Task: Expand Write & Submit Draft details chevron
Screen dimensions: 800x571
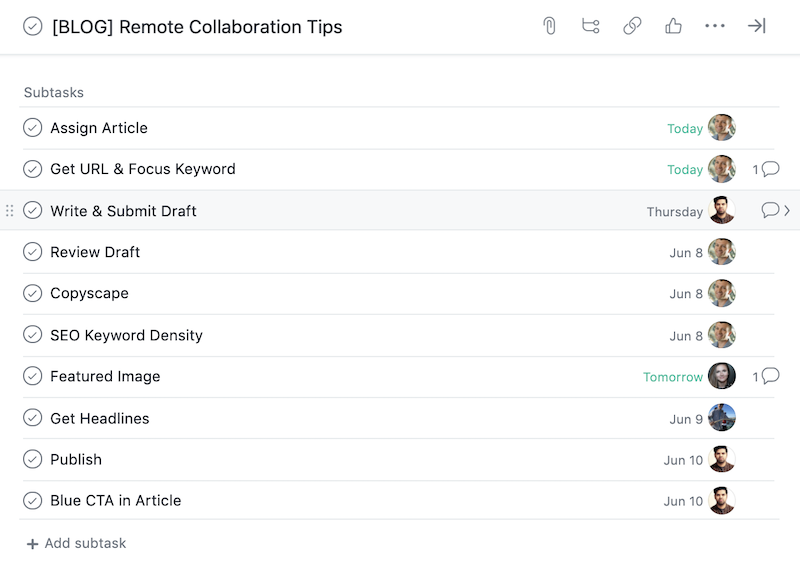Action: [787, 210]
